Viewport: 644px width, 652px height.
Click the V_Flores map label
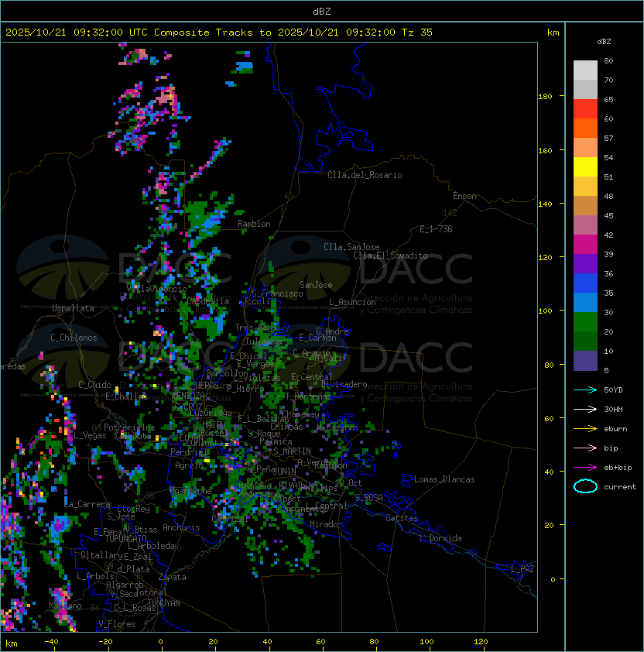pos(117,624)
